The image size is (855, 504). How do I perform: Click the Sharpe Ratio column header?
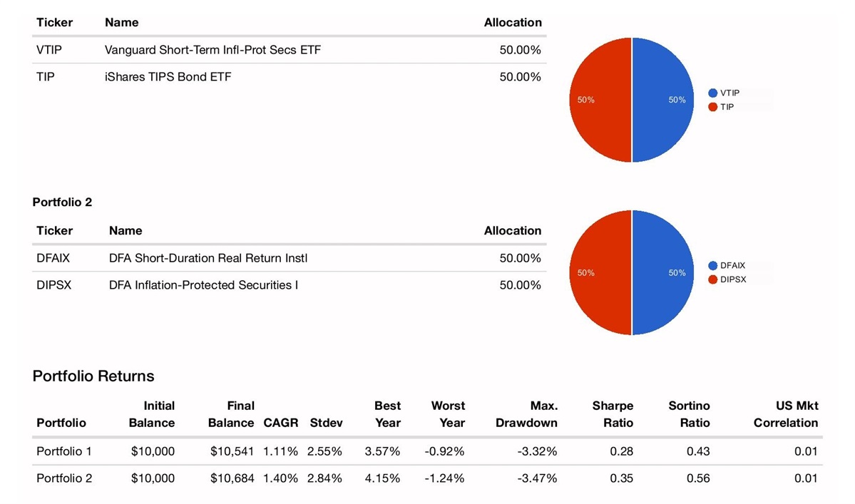coord(612,414)
